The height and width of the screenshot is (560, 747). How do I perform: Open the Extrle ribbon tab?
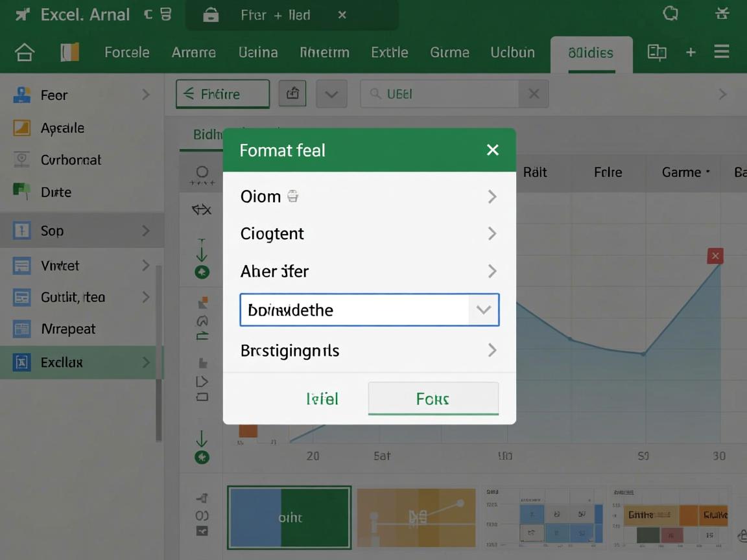389,52
